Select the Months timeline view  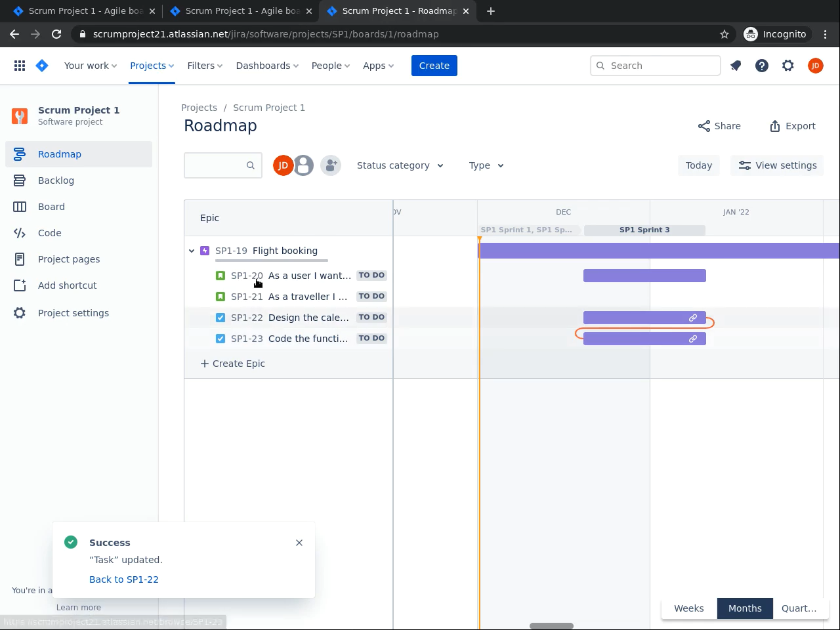(x=745, y=608)
